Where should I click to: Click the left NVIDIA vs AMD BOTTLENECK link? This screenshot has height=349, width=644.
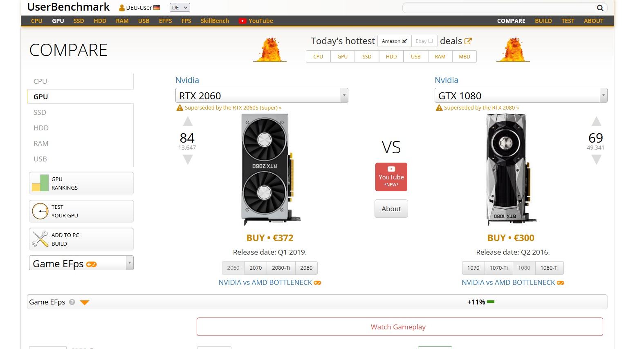(265, 282)
